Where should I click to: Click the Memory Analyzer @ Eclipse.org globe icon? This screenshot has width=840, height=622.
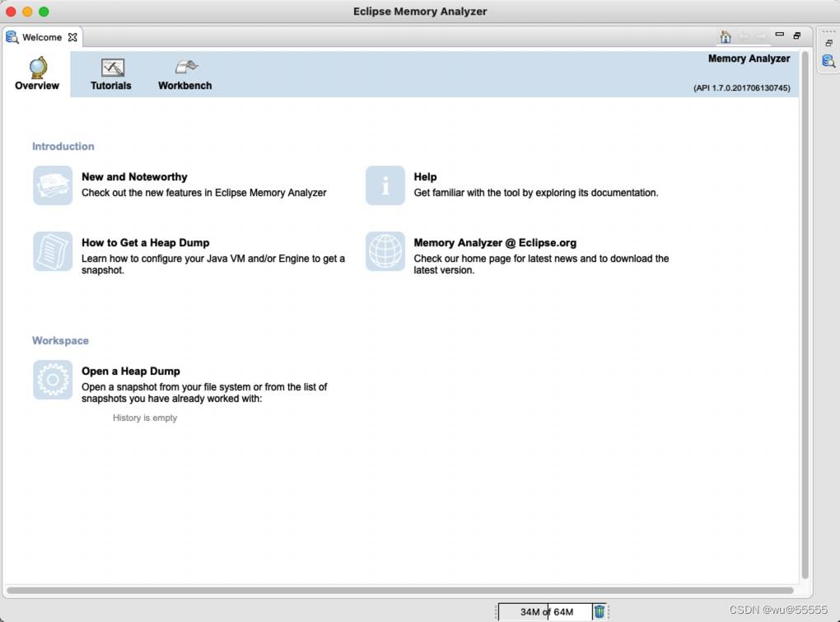385,251
